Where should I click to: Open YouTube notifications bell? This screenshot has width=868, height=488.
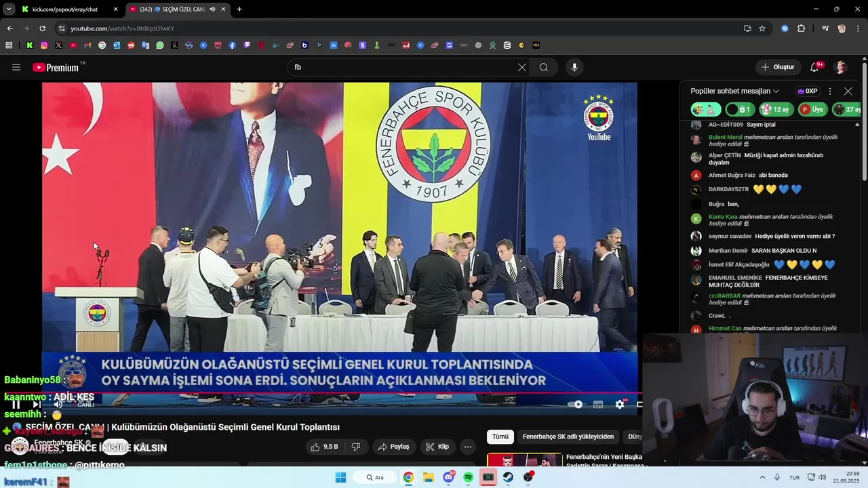click(815, 67)
